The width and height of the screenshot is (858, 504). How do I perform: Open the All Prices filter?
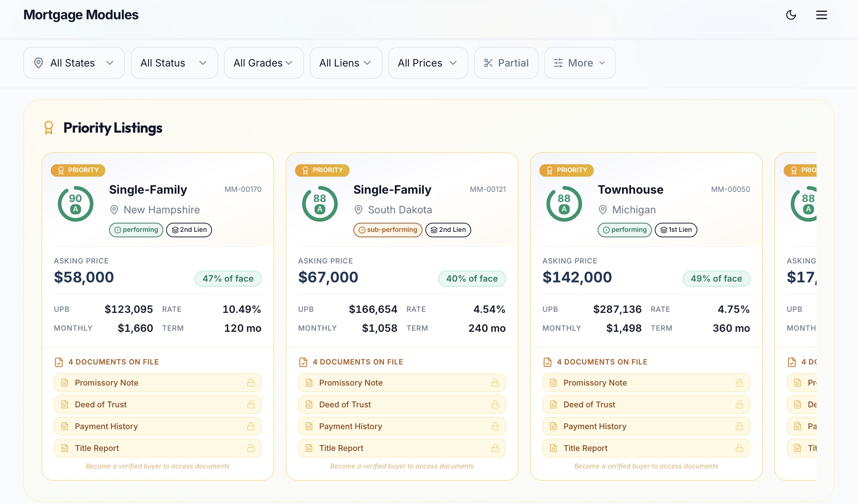(428, 63)
